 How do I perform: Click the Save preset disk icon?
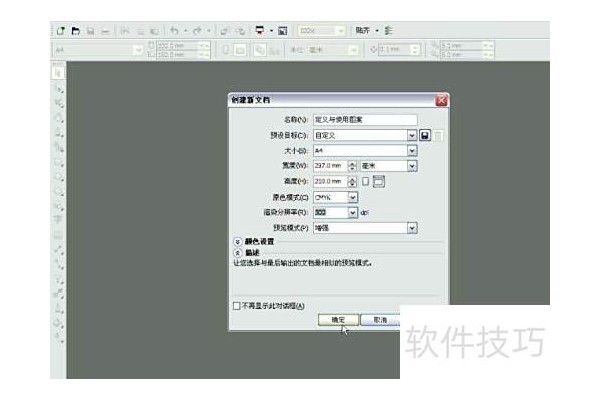click(425, 135)
